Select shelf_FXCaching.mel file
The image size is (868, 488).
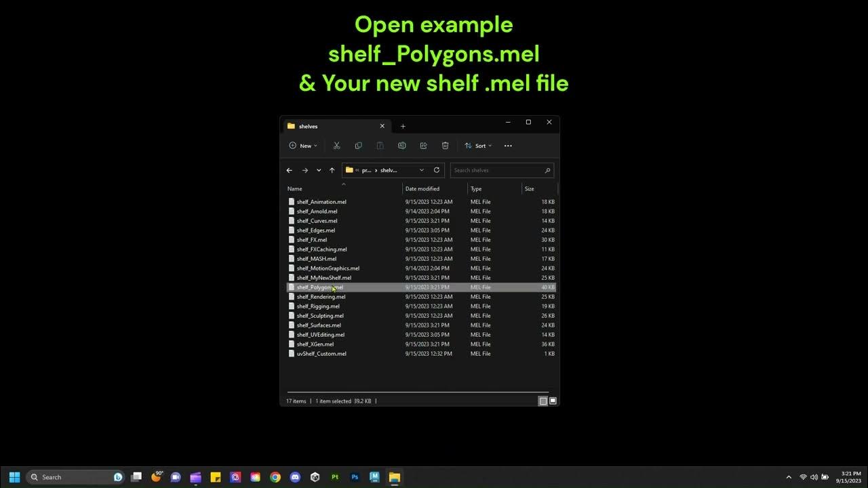[x=421, y=249]
